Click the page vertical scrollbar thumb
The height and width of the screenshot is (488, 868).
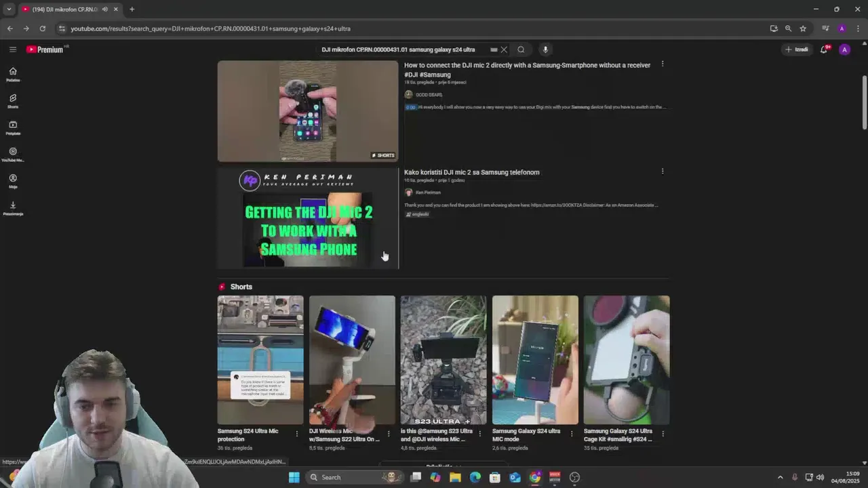pos(864,102)
